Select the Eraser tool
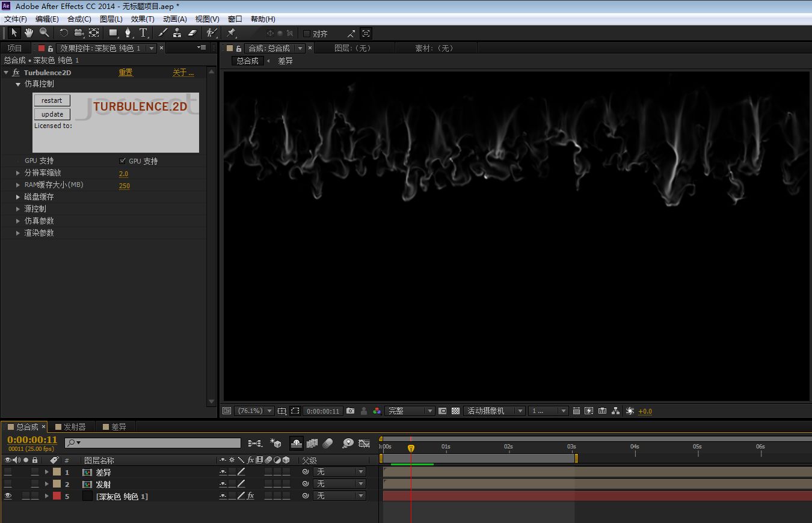The image size is (812, 523). coord(192,33)
